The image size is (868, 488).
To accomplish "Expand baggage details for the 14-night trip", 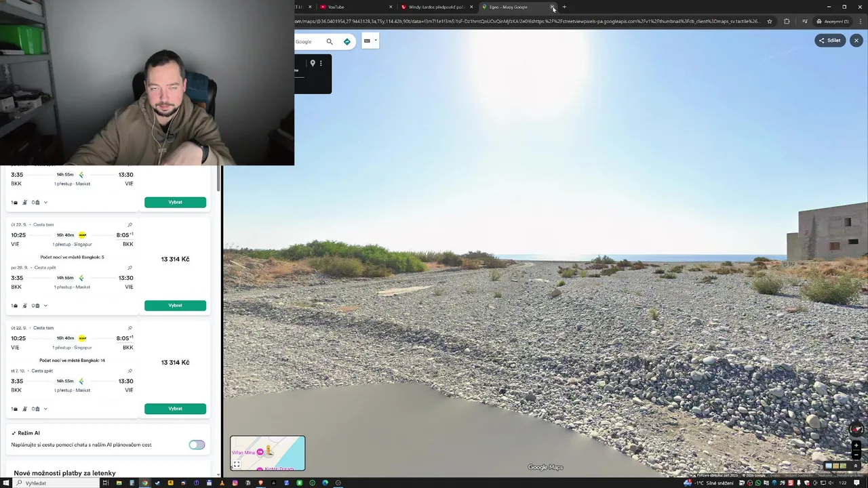I will tap(45, 409).
